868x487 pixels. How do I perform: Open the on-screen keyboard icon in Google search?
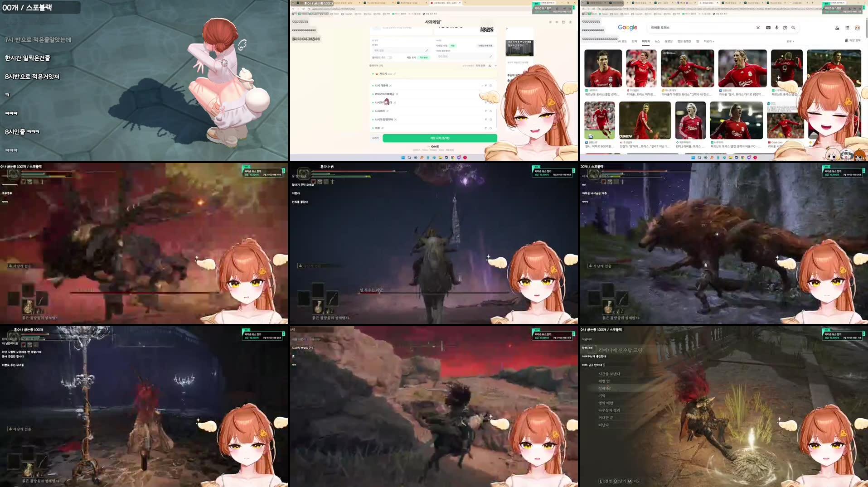tap(768, 28)
